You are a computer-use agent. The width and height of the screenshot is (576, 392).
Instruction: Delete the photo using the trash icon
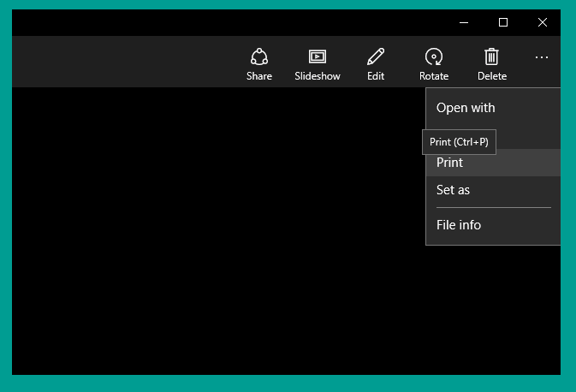point(492,63)
